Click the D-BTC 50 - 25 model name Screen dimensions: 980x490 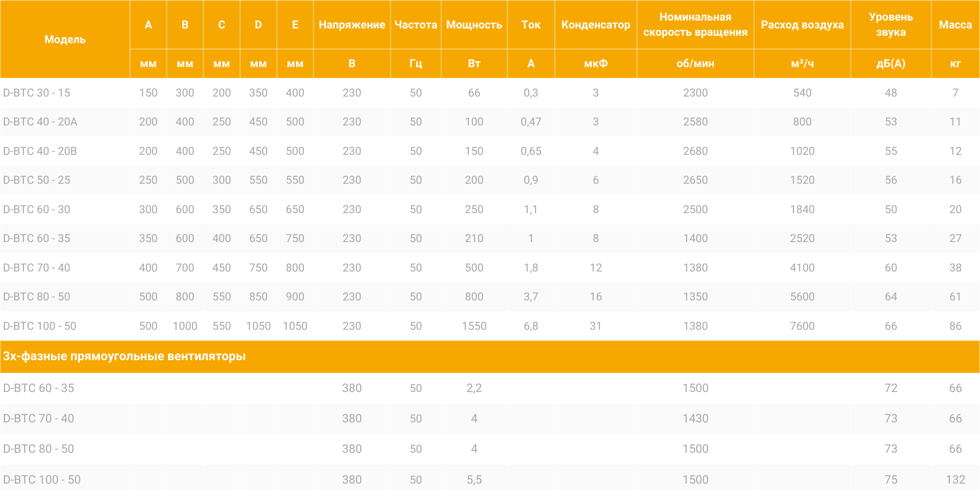click(x=37, y=180)
